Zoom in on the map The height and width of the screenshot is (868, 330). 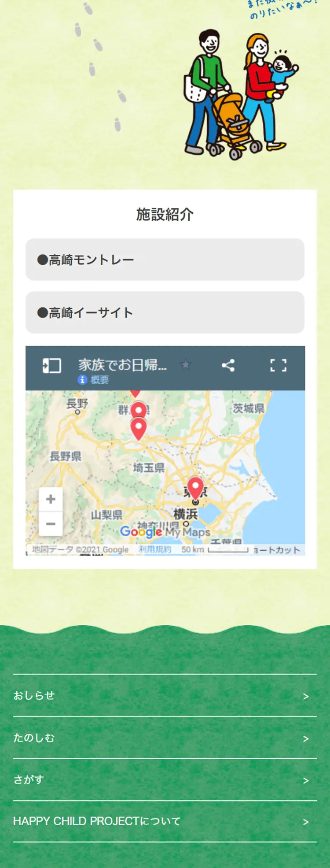(x=51, y=499)
